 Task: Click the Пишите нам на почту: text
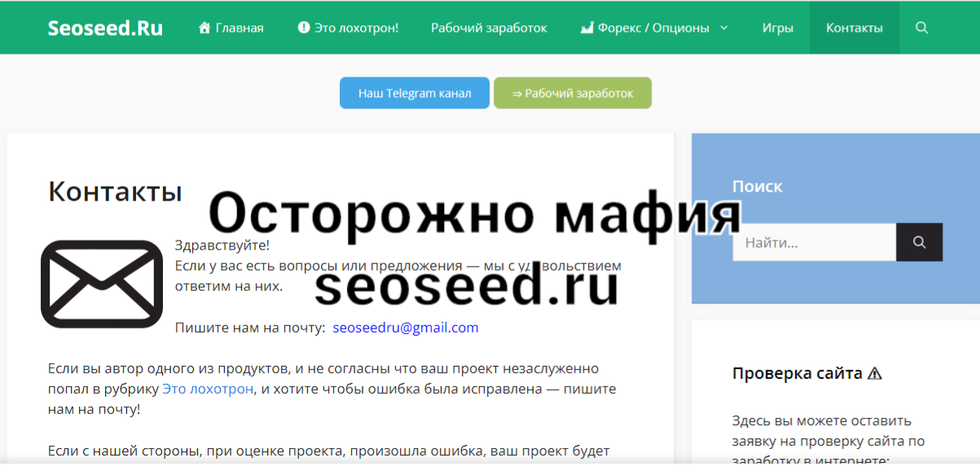coord(250,328)
